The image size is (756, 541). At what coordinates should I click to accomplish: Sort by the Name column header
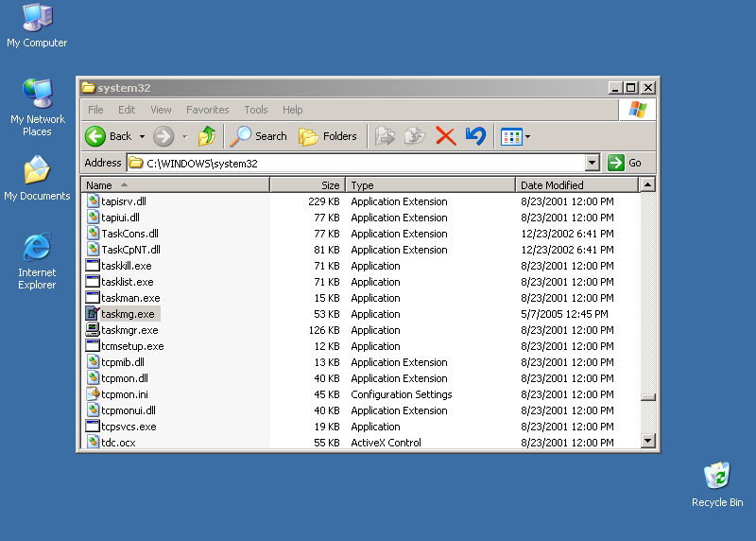[176, 185]
